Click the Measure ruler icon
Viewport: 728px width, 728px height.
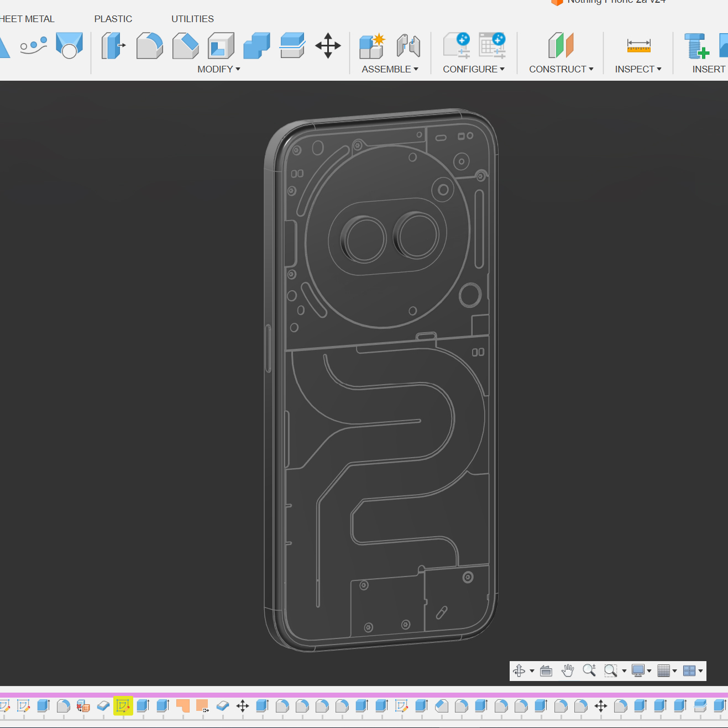(638, 45)
